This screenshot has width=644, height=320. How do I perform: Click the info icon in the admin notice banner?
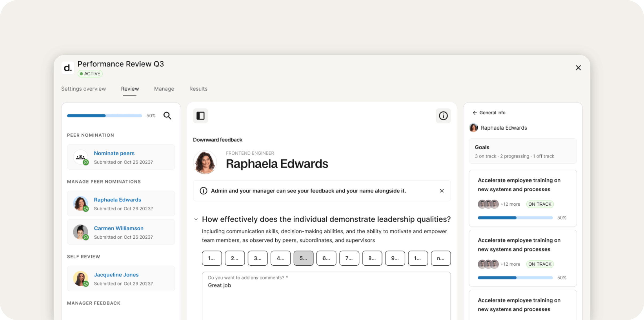203,191
